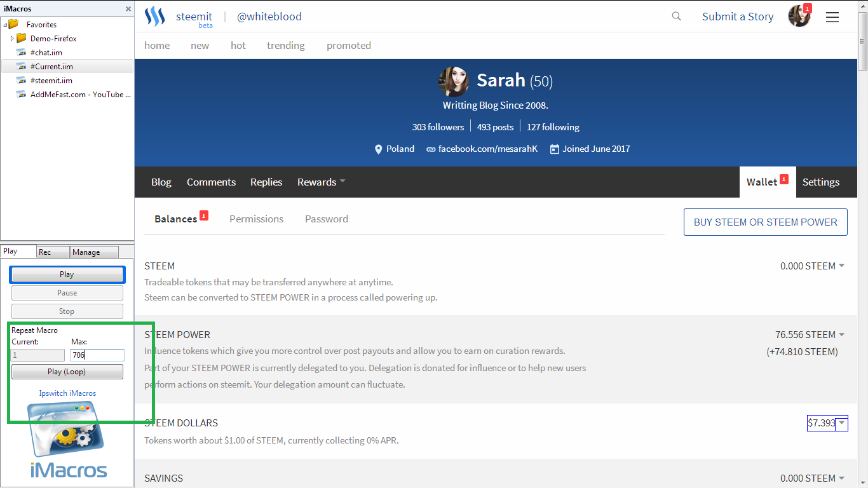
Task: Click the Stop macro button
Action: pos(67,311)
